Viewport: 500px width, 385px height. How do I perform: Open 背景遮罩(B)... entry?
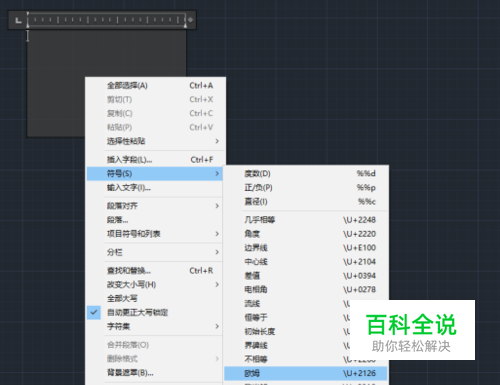pos(155,373)
